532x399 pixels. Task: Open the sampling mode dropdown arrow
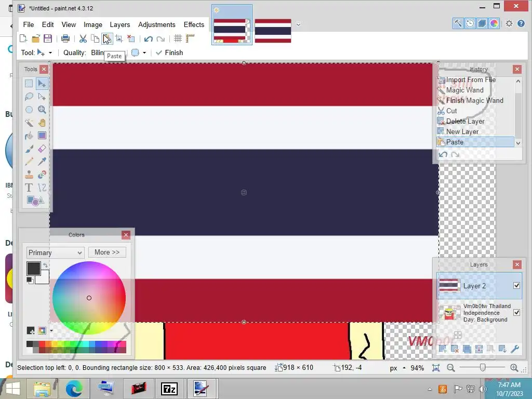point(144,52)
